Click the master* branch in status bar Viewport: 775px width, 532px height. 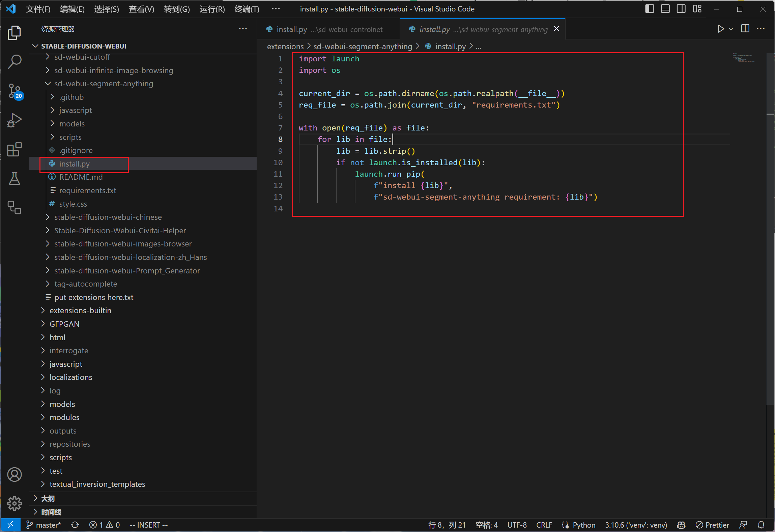(44, 525)
